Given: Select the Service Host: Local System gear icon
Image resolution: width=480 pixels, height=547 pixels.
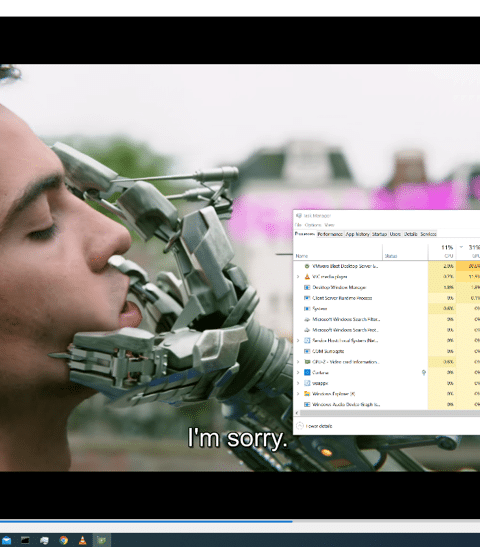Looking at the screenshot, I should point(307,340).
